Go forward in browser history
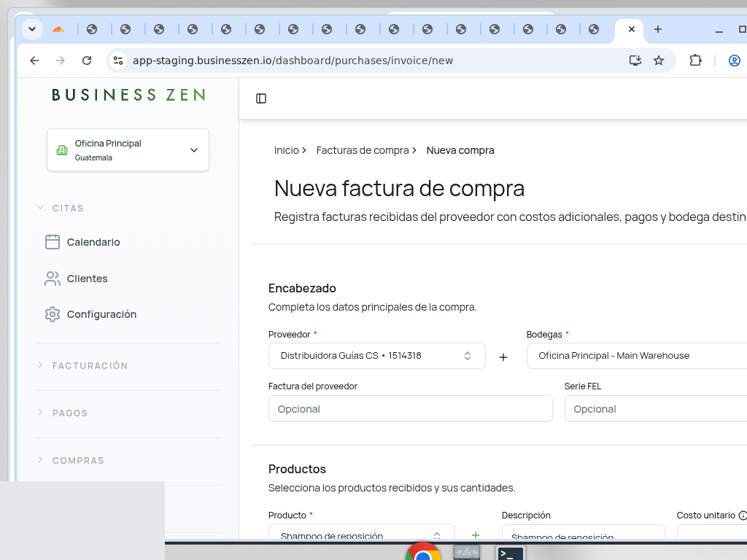Image resolution: width=747 pixels, height=560 pixels. tap(60, 61)
